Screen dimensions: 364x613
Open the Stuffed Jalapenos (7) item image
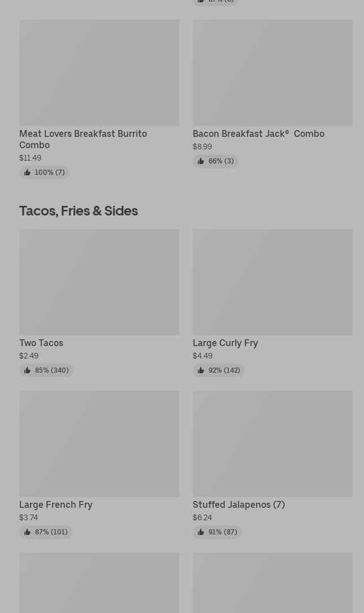point(272,443)
